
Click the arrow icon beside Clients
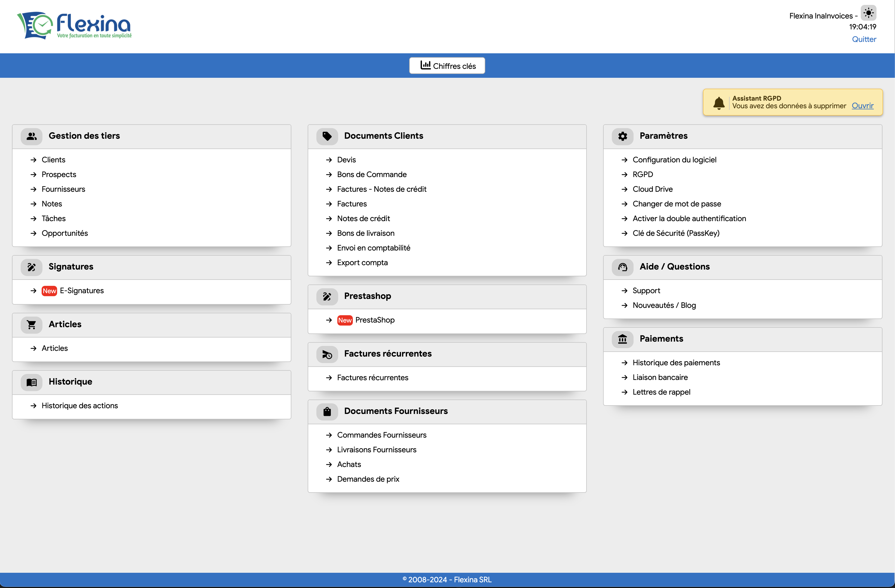pos(33,160)
